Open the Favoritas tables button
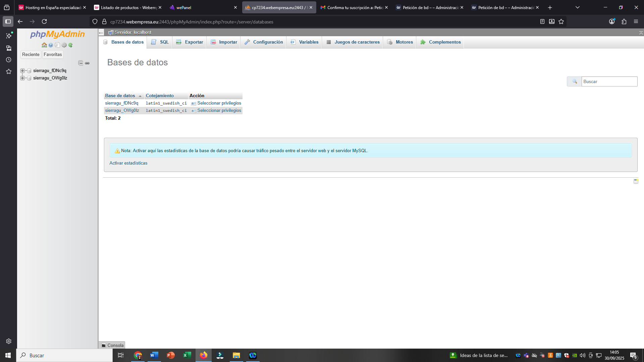The width and height of the screenshot is (644, 362). 53,55
